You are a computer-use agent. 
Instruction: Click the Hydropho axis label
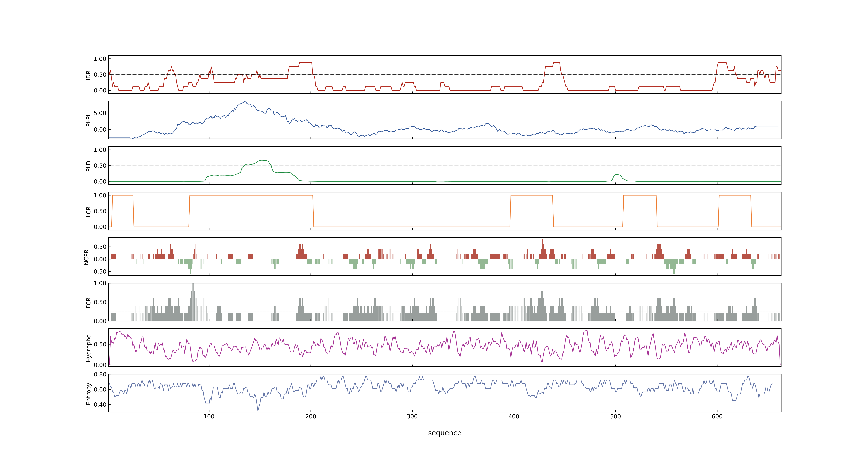point(89,348)
